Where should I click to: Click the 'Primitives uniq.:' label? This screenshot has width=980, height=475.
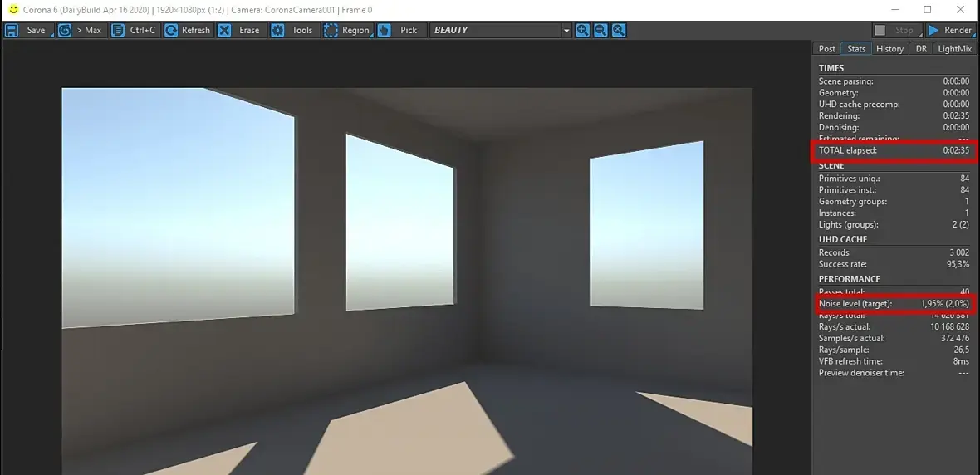[x=848, y=178]
